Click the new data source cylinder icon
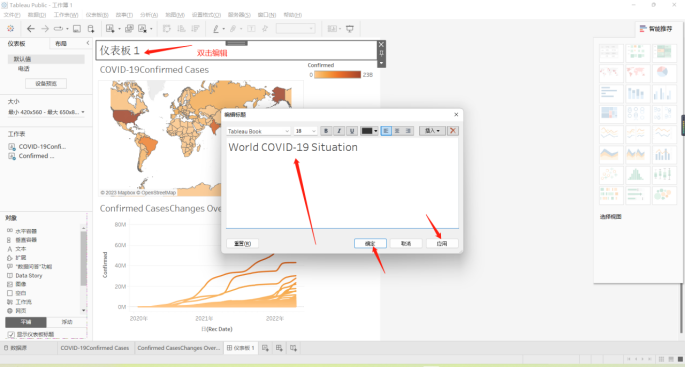The height and width of the screenshot is (368, 686). point(91,28)
